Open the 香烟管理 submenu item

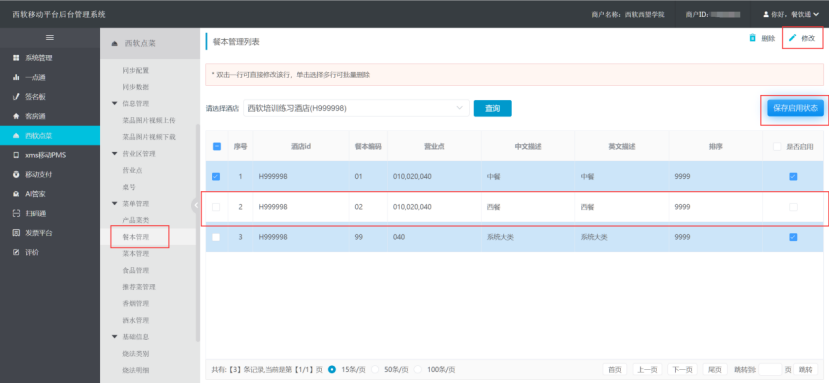pos(136,304)
